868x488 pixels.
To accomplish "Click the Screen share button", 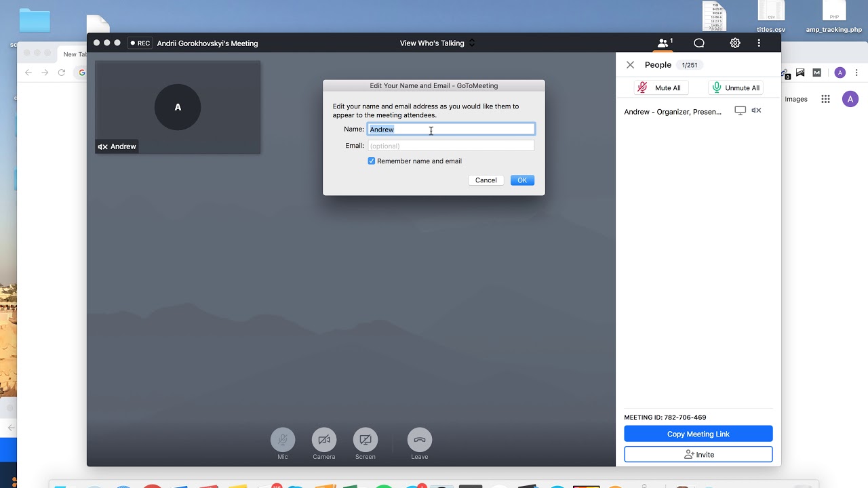I will [366, 440].
